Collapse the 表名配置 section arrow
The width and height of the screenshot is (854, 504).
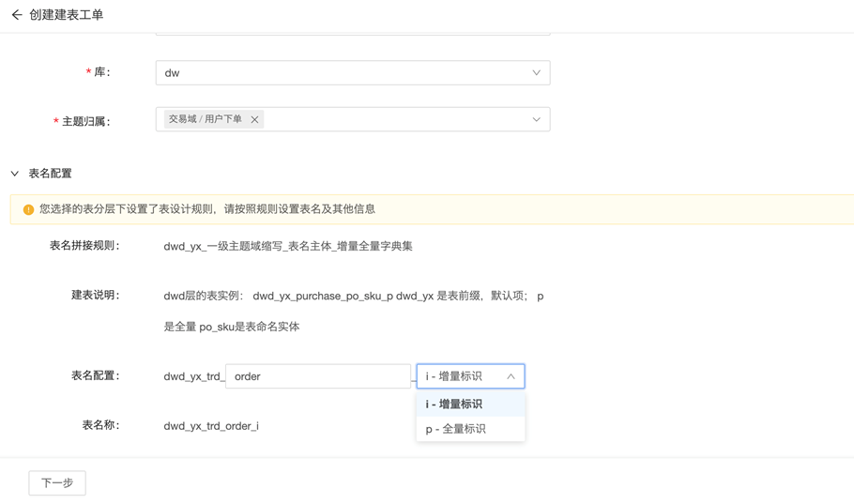(15, 174)
